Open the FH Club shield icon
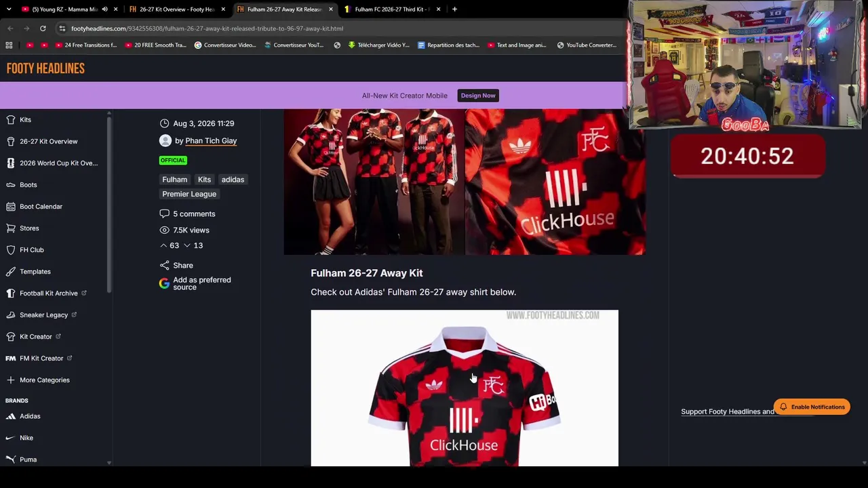This screenshot has width=868, height=488. click(10, 250)
